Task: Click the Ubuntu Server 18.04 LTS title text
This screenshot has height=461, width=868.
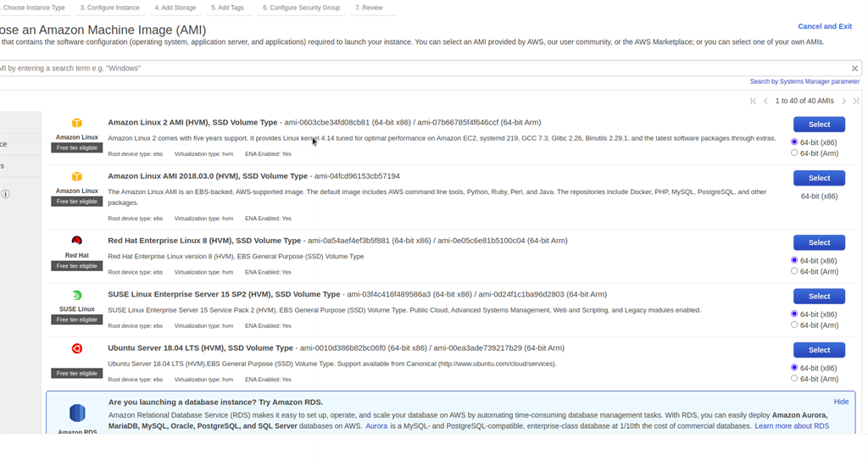Action: coord(200,348)
